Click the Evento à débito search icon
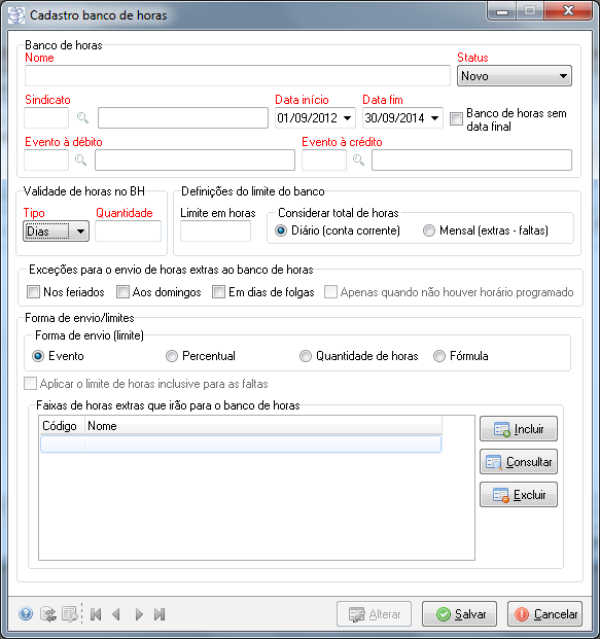The width and height of the screenshot is (600, 639). pyautogui.click(x=80, y=160)
